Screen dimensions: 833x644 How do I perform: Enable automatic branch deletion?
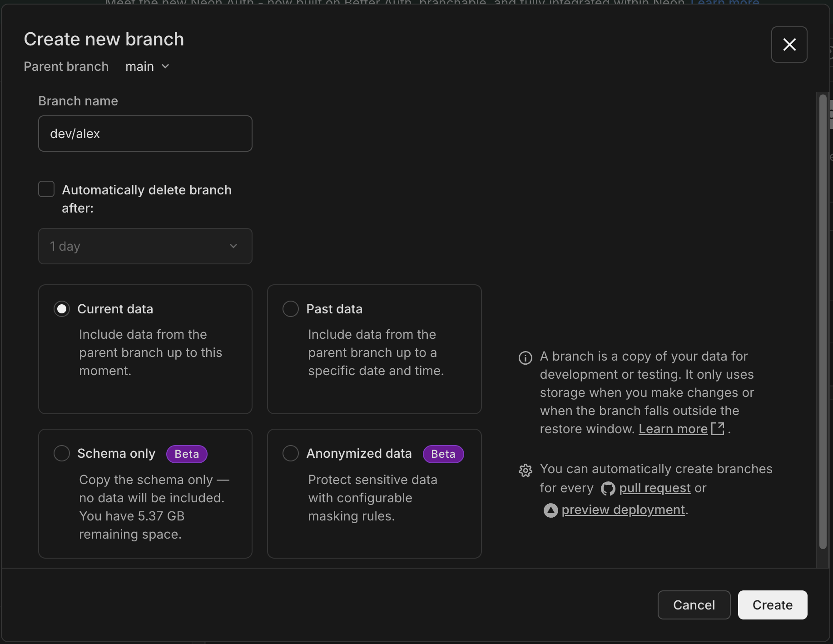click(x=46, y=189)
